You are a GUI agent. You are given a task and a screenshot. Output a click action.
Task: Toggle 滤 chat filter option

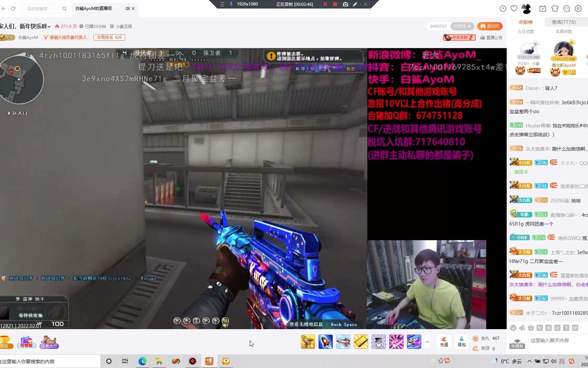pos(557,328)
